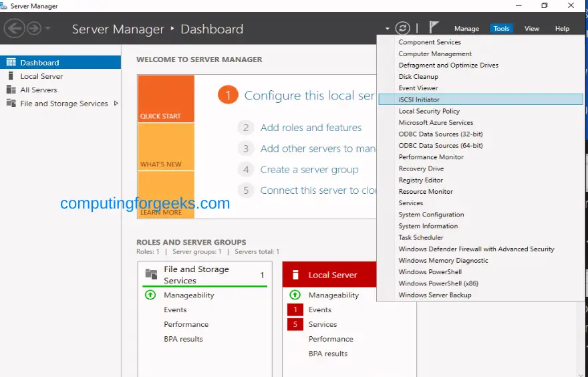This screenshot has height=377, width=588.
Task: Select Local Server in the left pane
Action: 60,76
